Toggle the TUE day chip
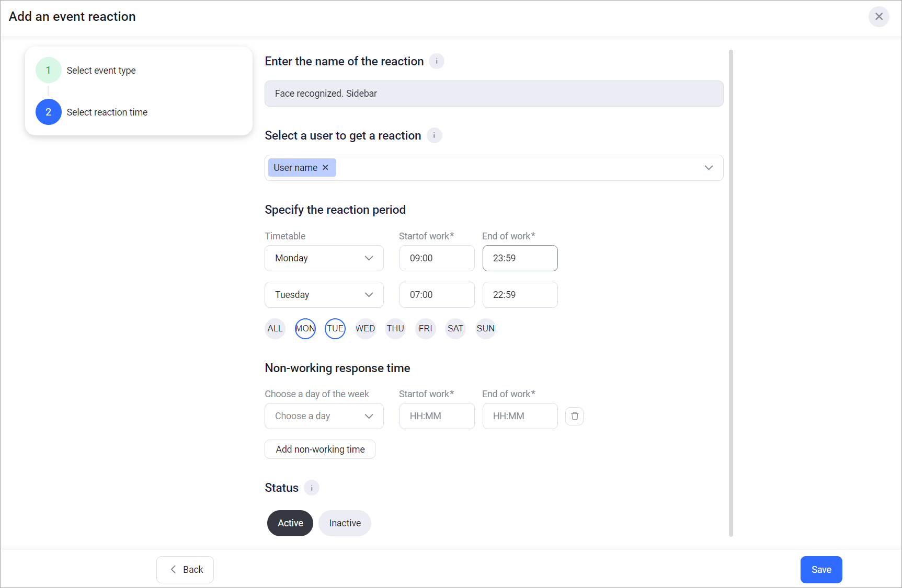Image resolution: width=902 pixels, height=588 pixels. (x=335, y=329)
